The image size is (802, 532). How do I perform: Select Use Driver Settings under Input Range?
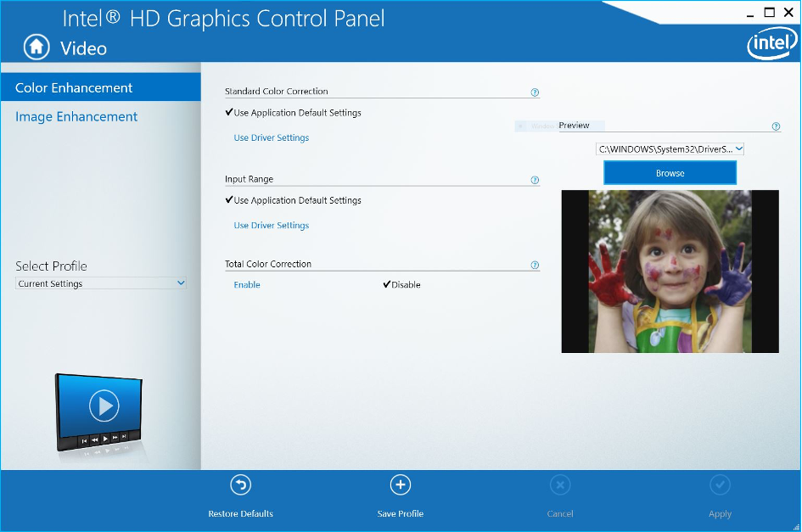click(x=271, y=226)
